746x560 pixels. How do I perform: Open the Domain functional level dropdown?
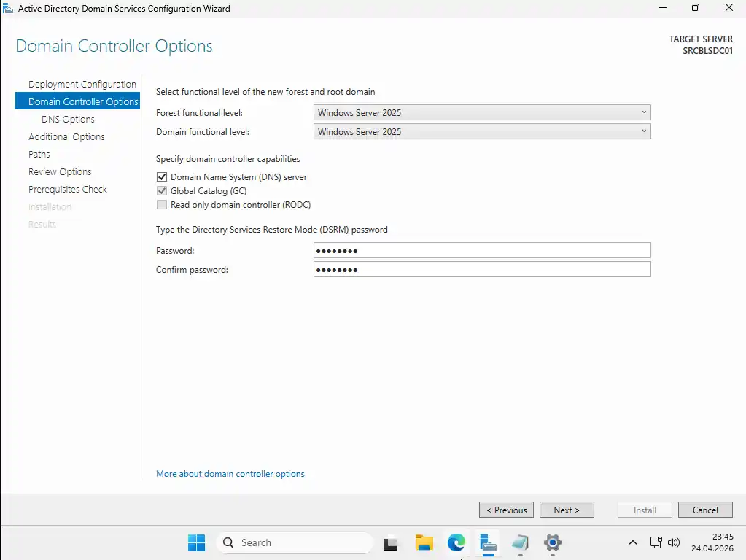pyautogui.click(x=482, y=132)
